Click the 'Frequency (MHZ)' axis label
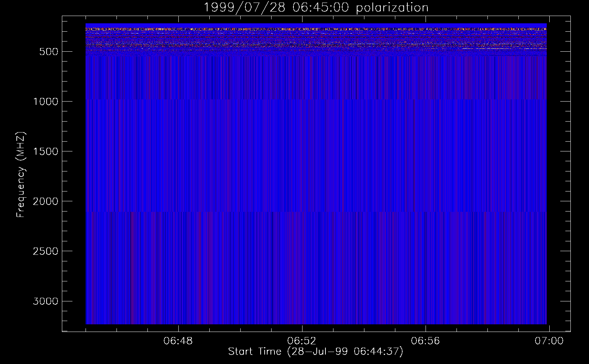The height and width of the screenshot is (364, 589). click(x=21, y=174)
